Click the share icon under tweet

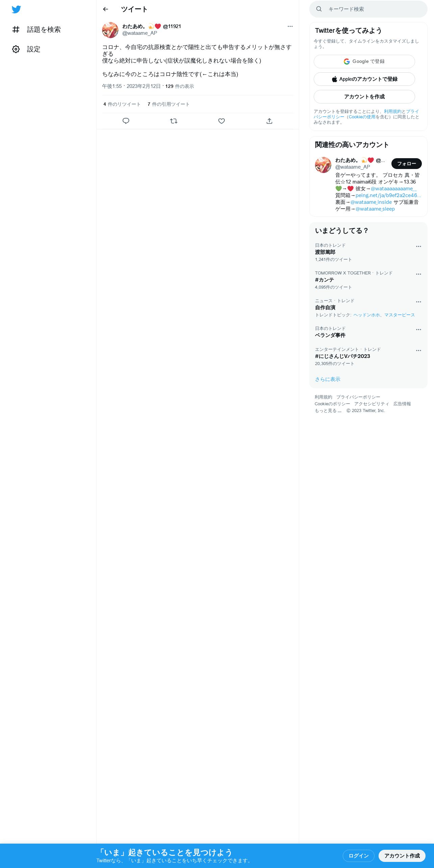tap(269, 121)
